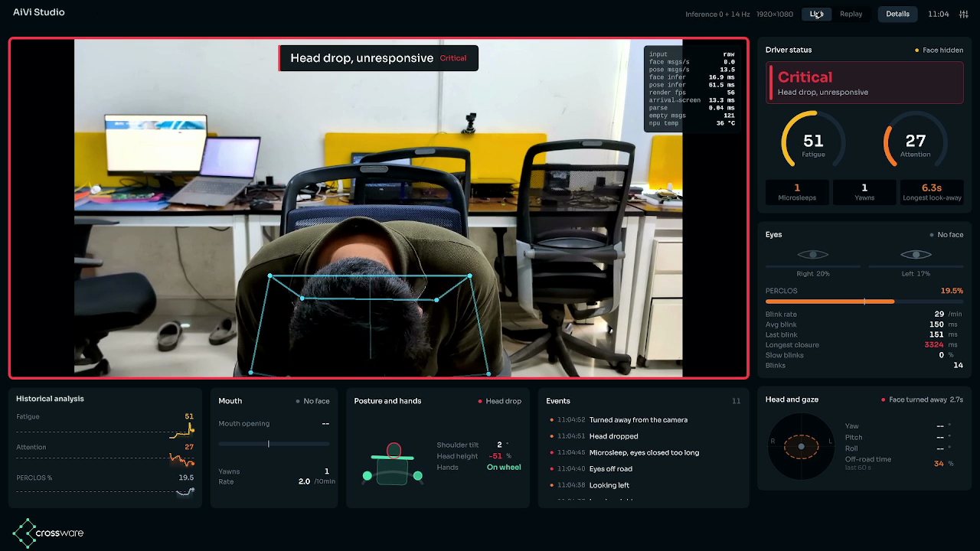The width and height of the screenshot is (980, 551).
Task: Click the 'Face hidden' status indicator
Action: [x=939, y=51]
